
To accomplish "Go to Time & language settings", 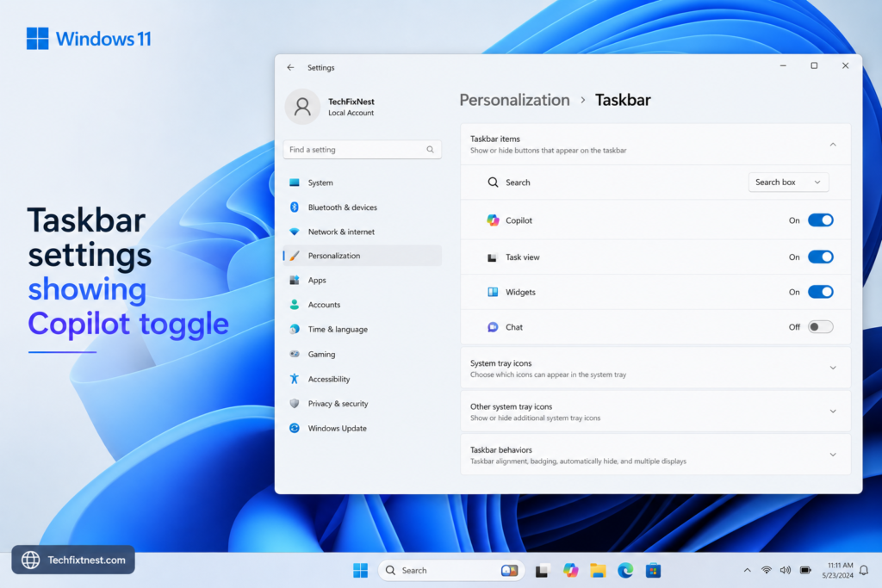I will [x=363, y=330].
